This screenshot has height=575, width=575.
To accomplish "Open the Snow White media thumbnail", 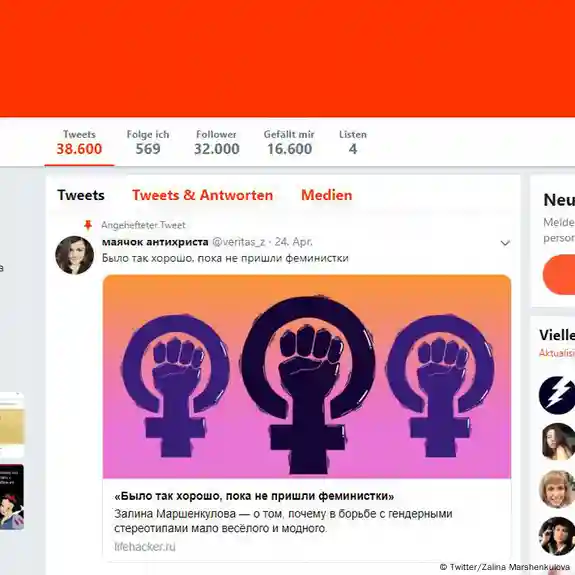I will [12, 497].
